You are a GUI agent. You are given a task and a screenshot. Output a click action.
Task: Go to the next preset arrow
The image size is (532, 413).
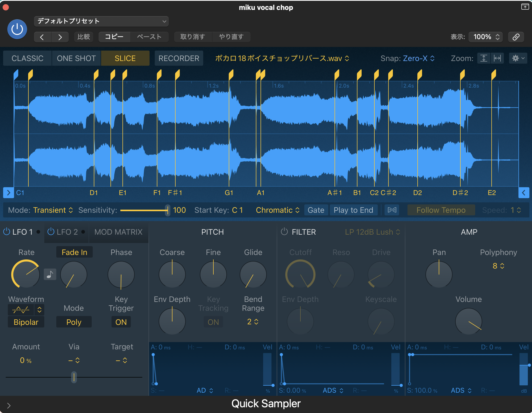60,37
